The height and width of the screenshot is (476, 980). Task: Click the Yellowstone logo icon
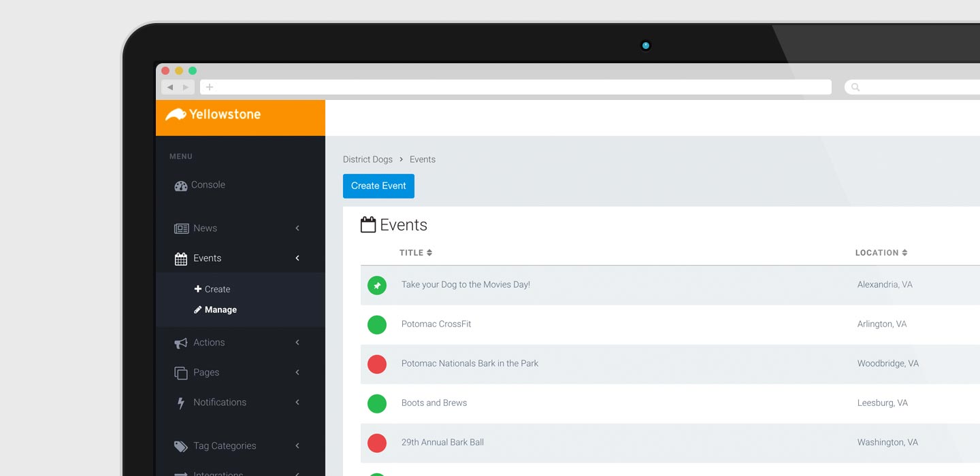click(x=176, y=115)
